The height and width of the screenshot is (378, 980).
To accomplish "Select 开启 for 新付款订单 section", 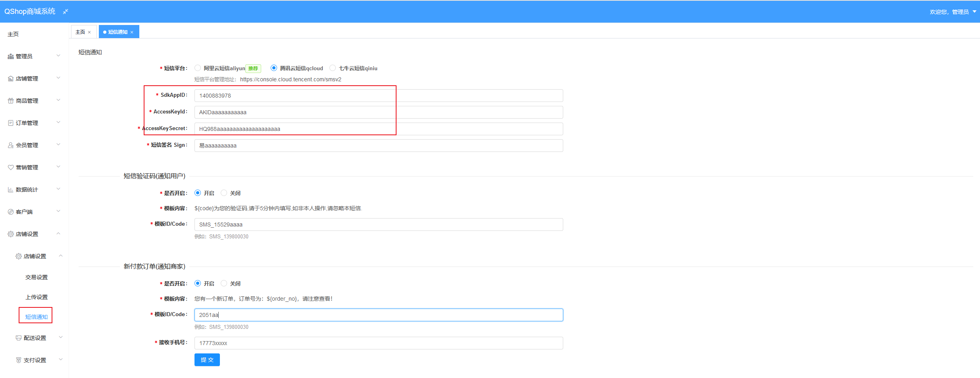I will 198,283.
